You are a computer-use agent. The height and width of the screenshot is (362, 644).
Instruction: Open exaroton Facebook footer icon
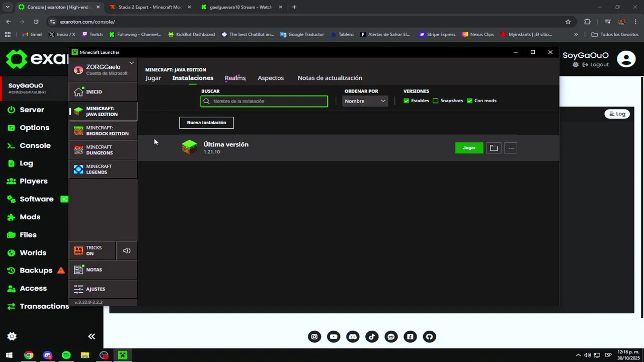(x=410, y=337)
